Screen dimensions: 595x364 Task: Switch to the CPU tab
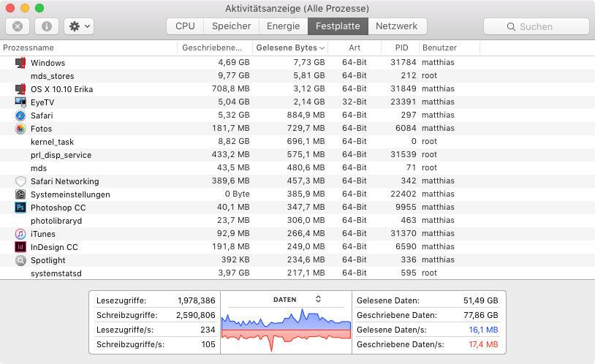pos(185,26)
